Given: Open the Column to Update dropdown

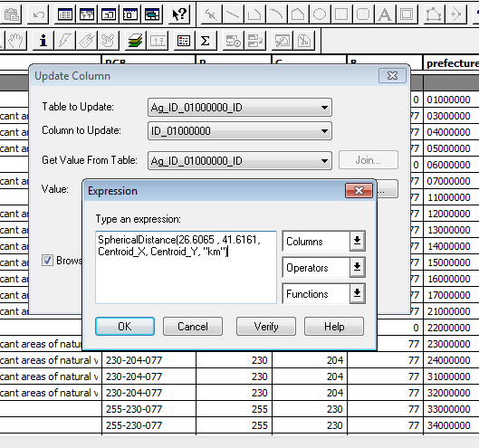Looking at the screenshot, I should click(x=240, y=131).
